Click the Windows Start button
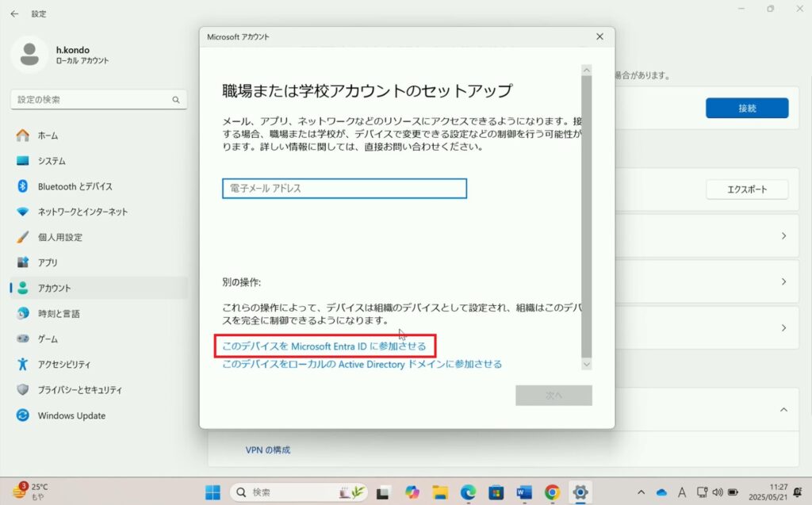 213,492
